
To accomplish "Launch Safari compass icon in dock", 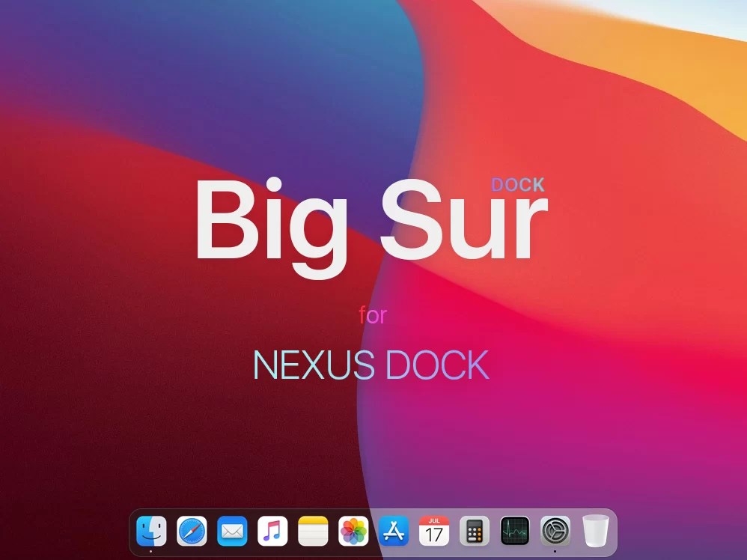I will coord(192,531).
